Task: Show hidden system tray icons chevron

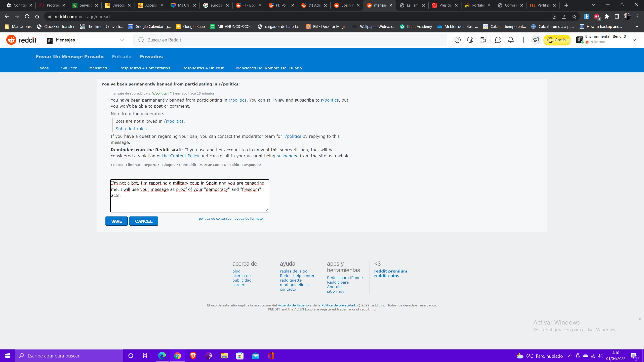Action: point(570,356)
